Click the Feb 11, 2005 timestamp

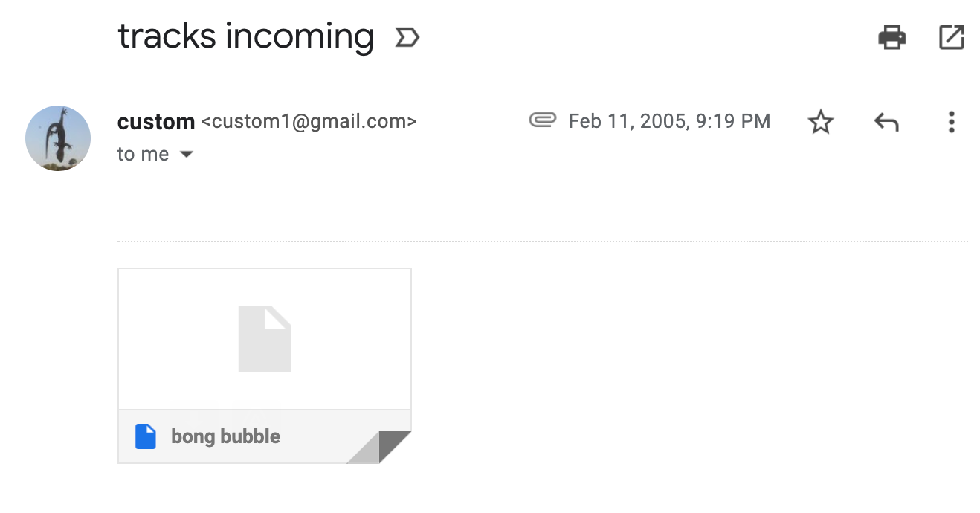pyautogui.click(x=669, y=121)
